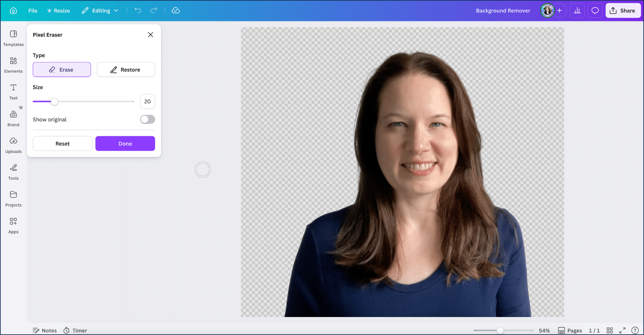Open the comments speech bubble
This screenshot has width=644, height=335.
595,11
